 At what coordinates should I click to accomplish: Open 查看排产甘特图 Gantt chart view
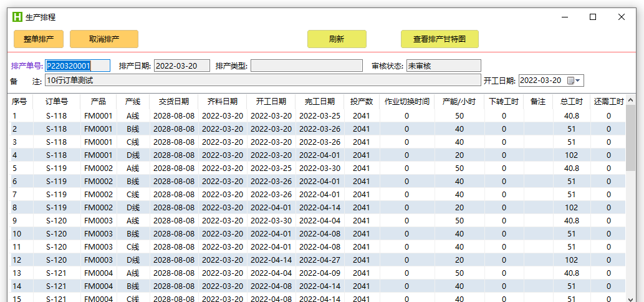tap(440, 39)
